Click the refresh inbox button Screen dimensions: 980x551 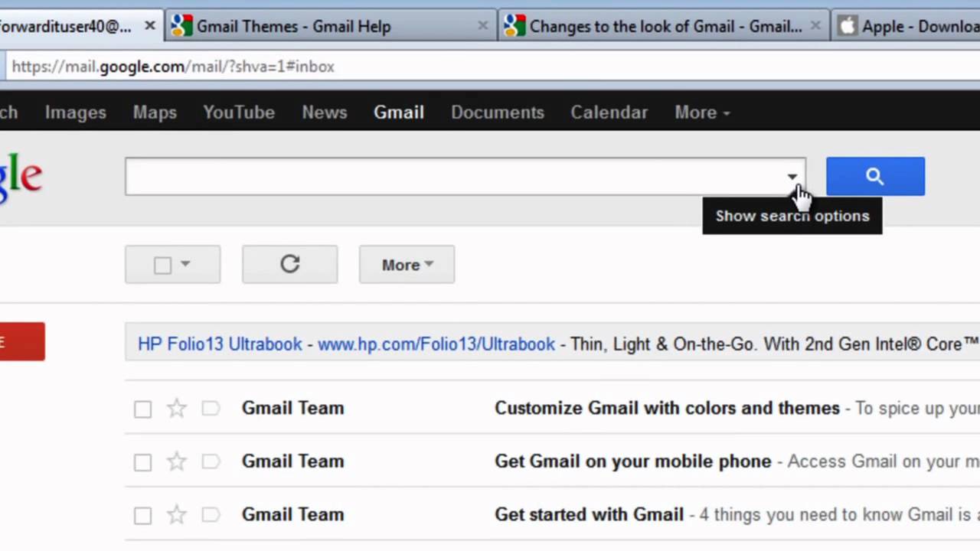tap(289, 265)
